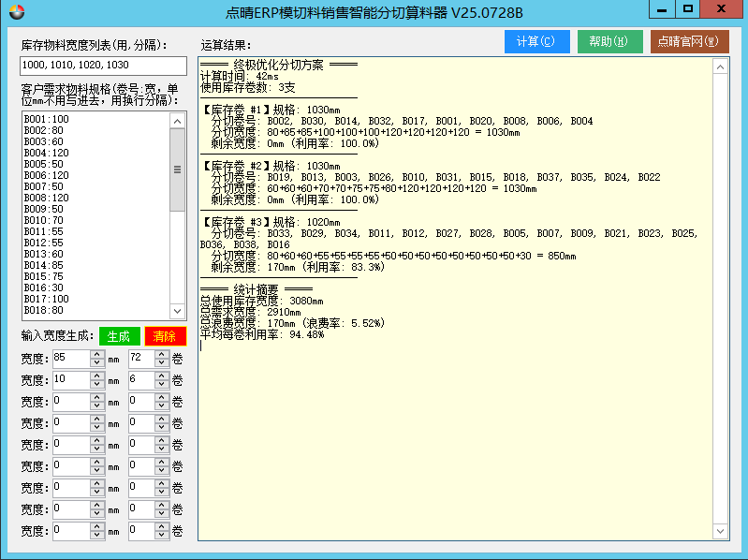Click the roll count field containing 72
Image resolution: width=748 pixels, height=560 pixels.
(140, 358)
